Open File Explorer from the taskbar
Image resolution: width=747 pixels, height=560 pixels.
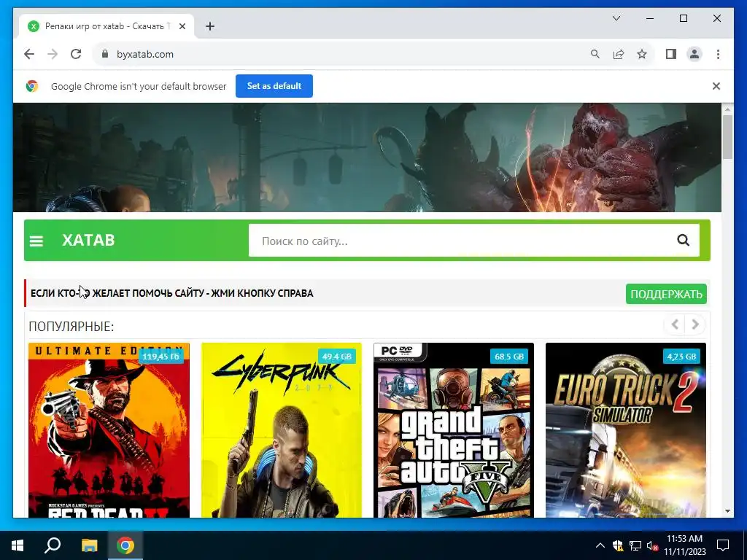89,545
